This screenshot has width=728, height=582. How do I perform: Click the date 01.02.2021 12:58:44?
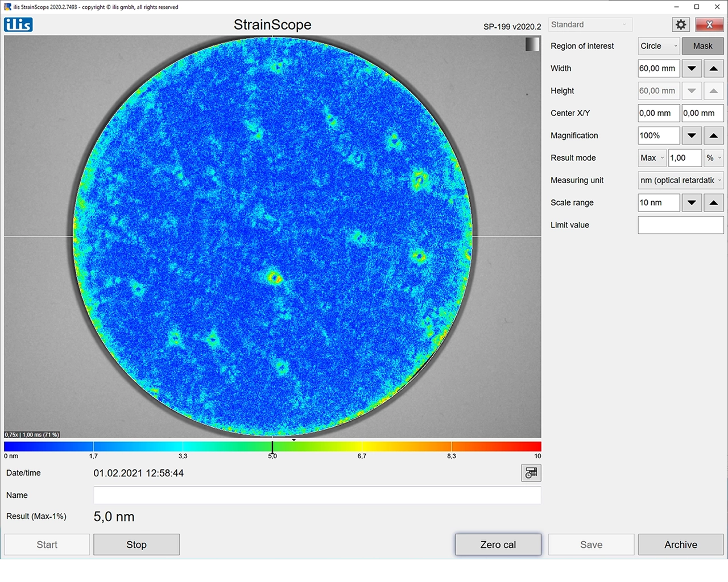coord(139,473)
